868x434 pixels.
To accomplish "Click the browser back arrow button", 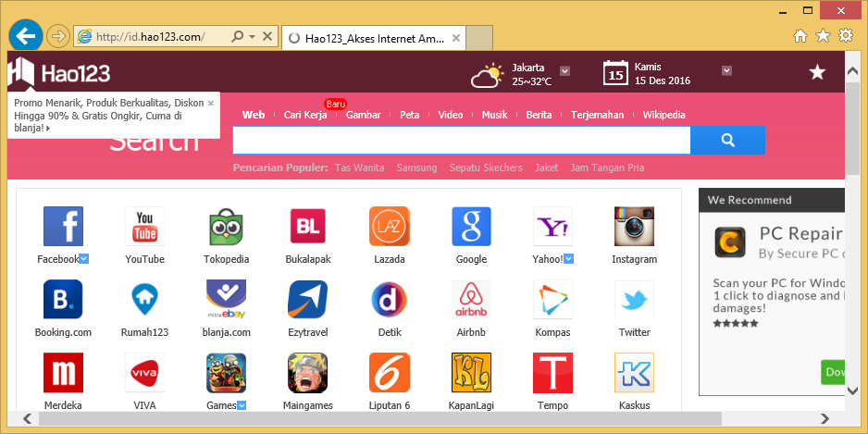I will coord(26,36).
